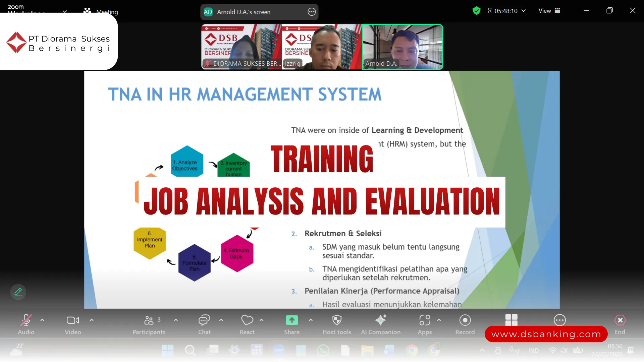Image resolution: width=644 pixels, height=362 pixels.
Task: Open Host tools
Action: (336, 323)
